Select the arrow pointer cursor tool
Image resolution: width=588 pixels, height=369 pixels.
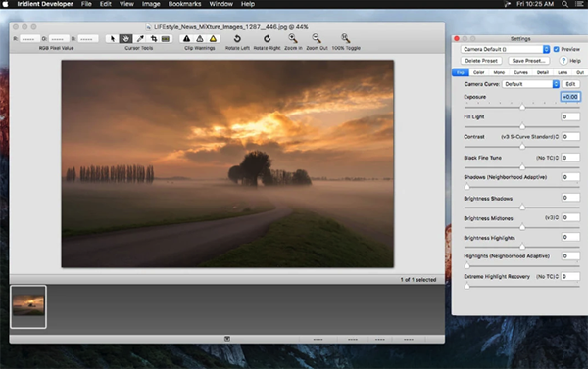pyautogui.click(x=112, y=38)
